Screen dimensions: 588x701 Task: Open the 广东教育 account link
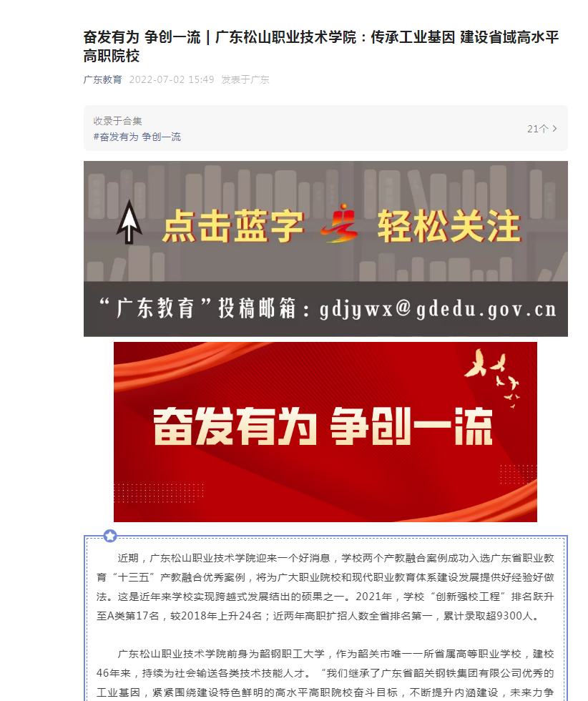(102, 79)
